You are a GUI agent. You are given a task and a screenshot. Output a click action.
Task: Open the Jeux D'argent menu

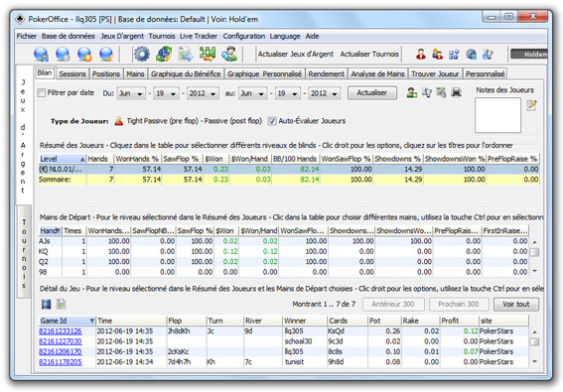[122, 36]
